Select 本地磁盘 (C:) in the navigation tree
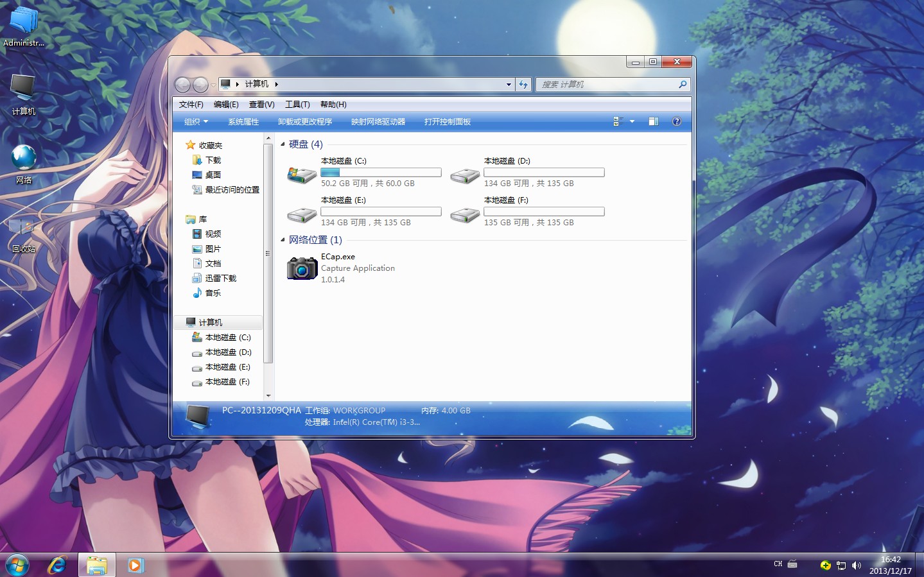This screenshot has height=577, width=924. coord(227,338)
